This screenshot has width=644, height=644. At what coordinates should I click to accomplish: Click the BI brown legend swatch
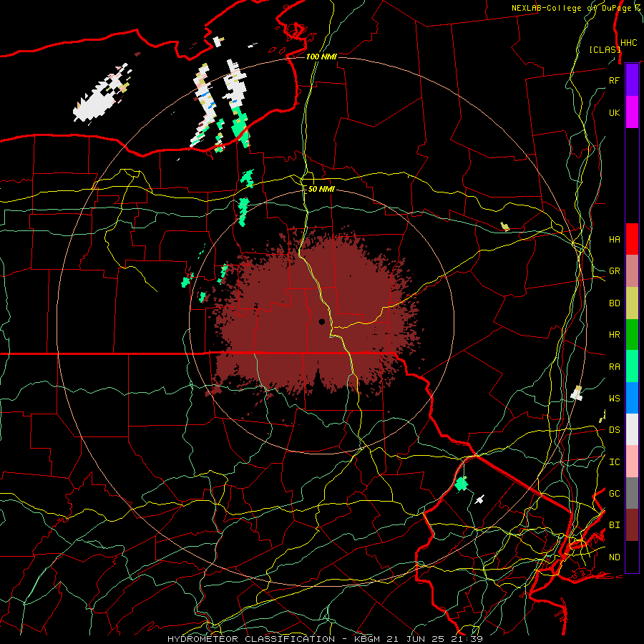point(632,525)
